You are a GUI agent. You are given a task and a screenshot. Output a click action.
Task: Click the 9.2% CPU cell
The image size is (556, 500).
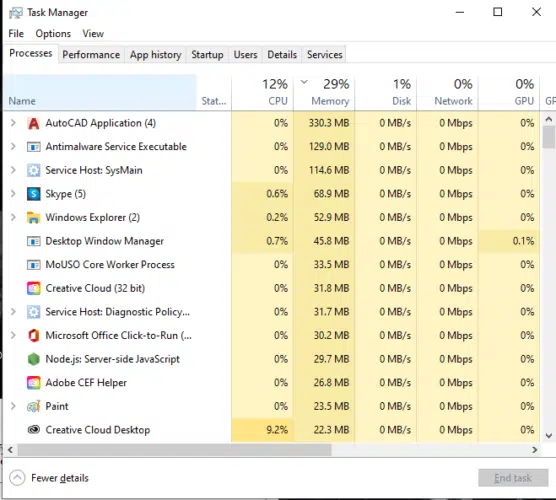tap(262, 430)
